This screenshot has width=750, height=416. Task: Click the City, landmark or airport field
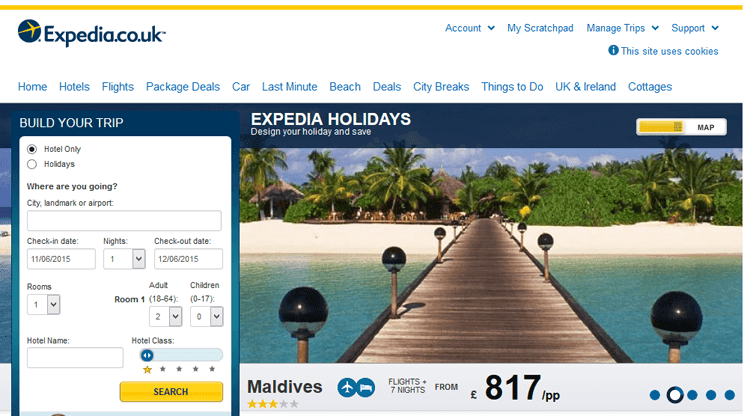124,221
